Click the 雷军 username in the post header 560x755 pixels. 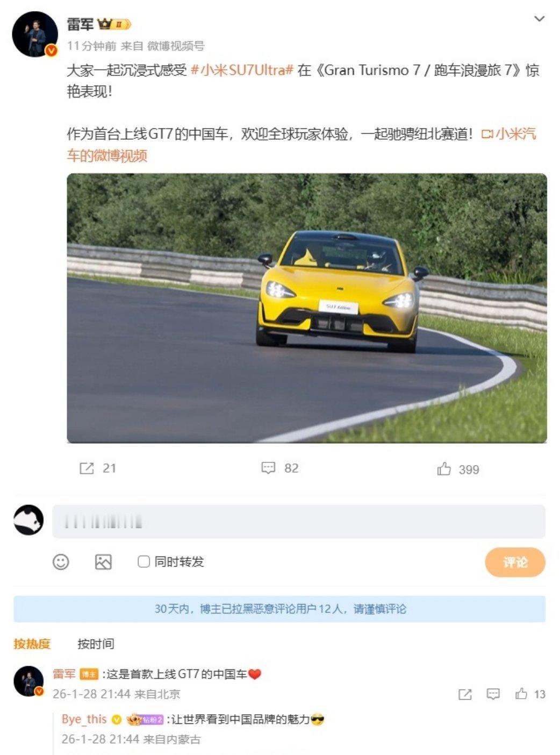tap(80, 24)
